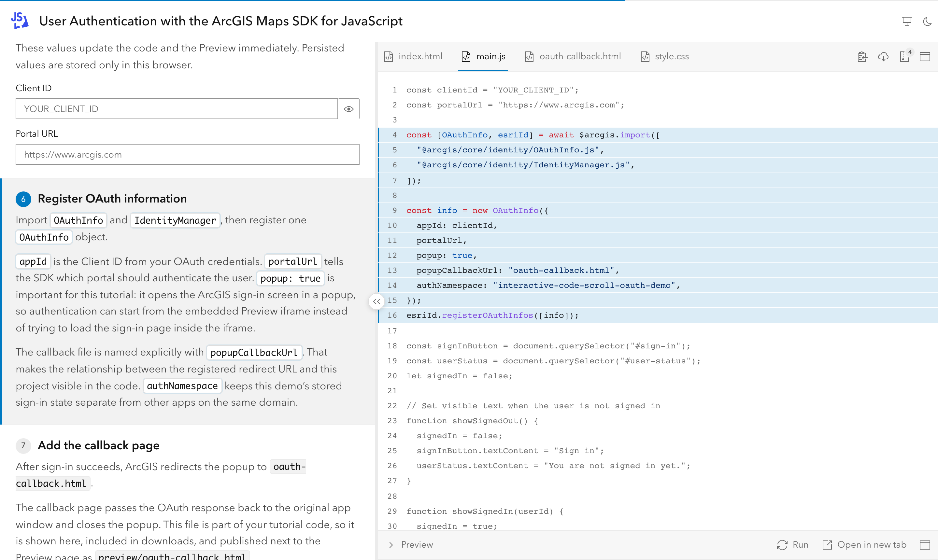Click code line 13 popupCallbackUrl
Viewport: 938px width, 560px height.
click(x=518, y=271)
